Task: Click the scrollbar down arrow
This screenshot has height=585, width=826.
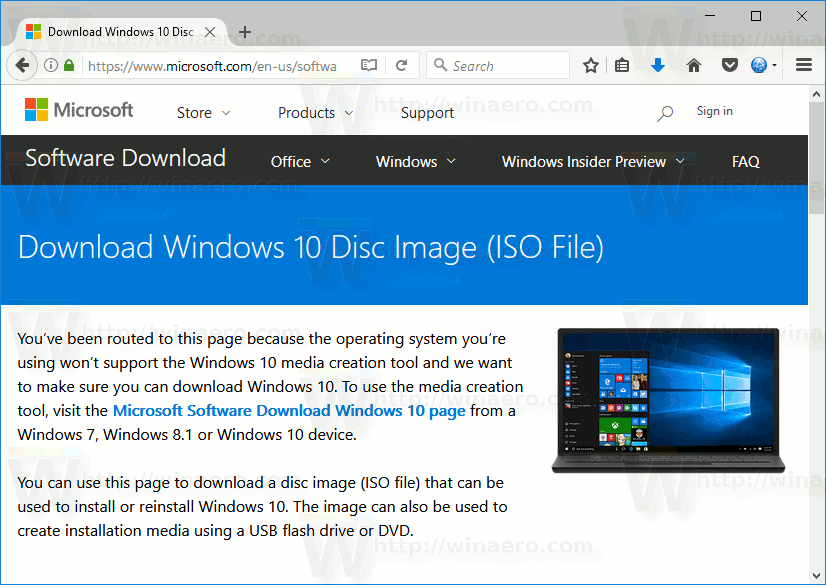Action: click(817, 576)
